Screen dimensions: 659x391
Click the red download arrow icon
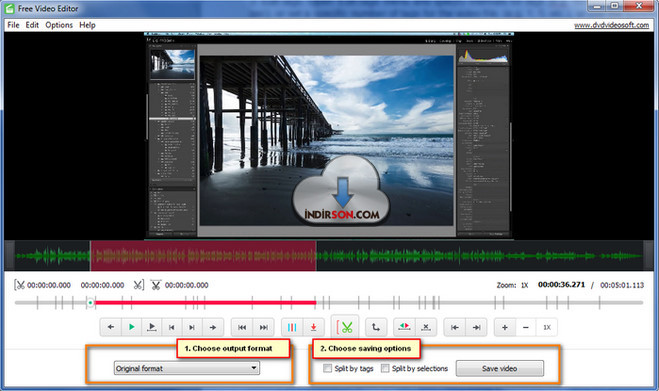(313, 327)
